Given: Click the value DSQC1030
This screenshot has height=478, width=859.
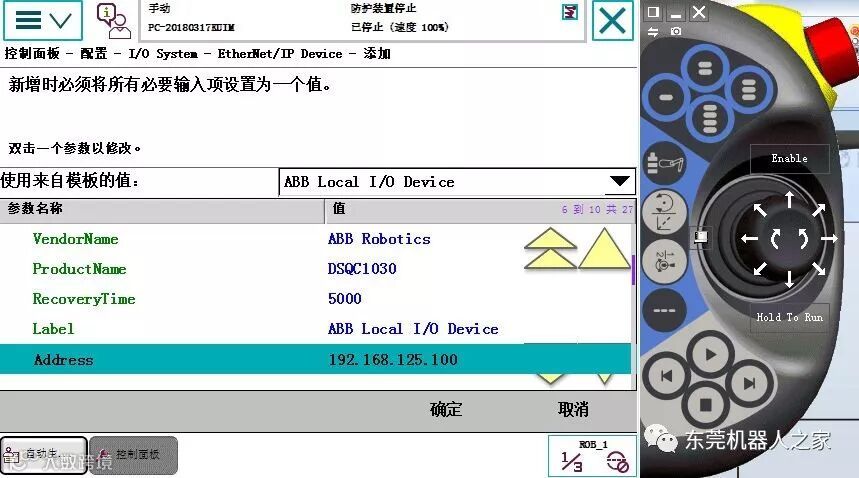Looking at the screenshot, I should (x=362, y=269).
